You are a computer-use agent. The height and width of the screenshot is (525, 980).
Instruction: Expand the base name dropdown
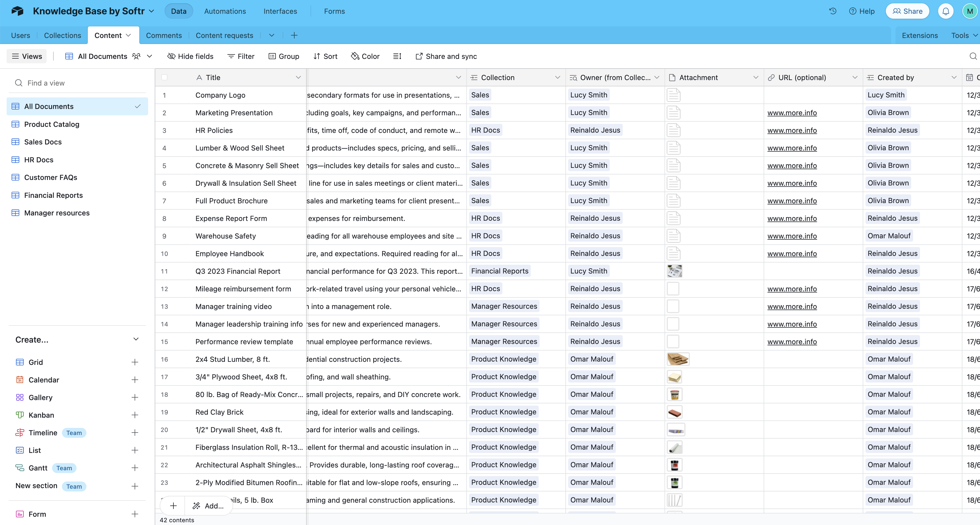coord(151,11)
